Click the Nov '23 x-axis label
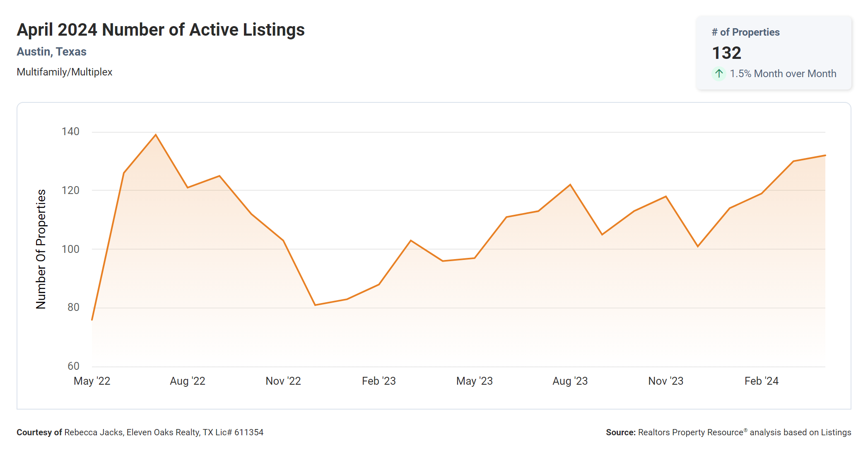 tap(666, 381)
